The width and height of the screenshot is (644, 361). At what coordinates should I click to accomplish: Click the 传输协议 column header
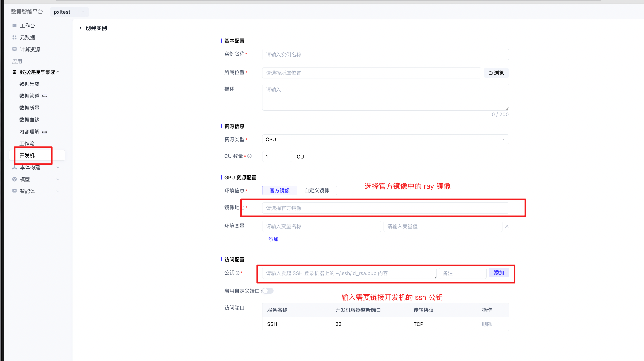click(x=423, y=310)
